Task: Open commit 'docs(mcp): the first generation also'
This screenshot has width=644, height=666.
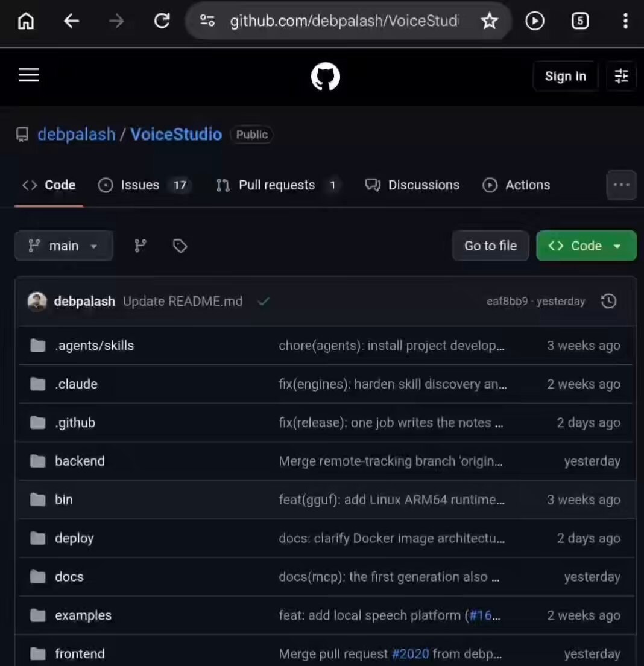Action: click(x=389, y=576)
